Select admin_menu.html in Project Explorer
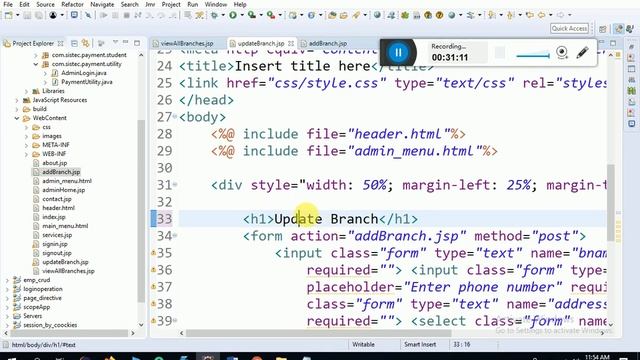 pyautogui.click(x=67, y=181)
